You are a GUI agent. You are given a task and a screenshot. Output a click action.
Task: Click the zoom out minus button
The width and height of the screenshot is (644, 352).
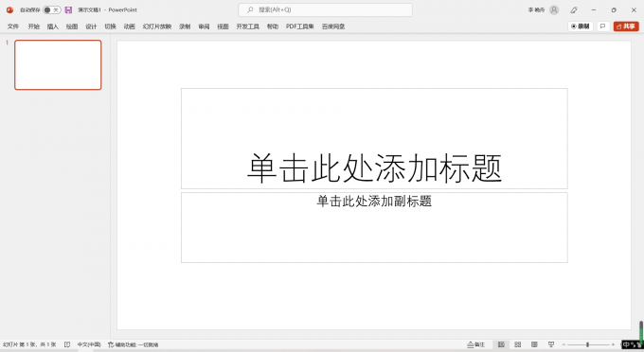click(x=563, y=344)
